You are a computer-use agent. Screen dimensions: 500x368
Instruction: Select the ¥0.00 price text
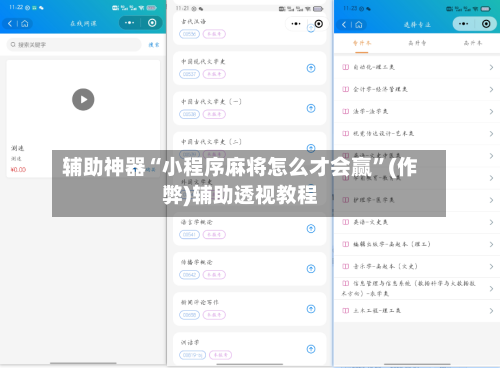[18, 170]
